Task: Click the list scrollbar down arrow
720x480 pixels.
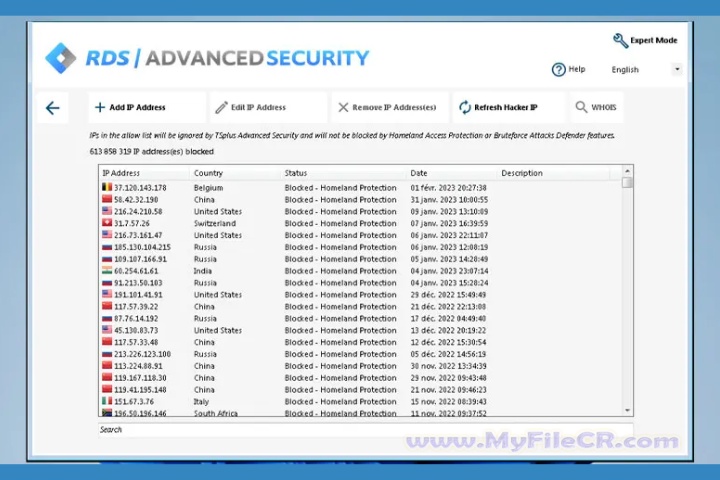Action: [x=627, y=411]
